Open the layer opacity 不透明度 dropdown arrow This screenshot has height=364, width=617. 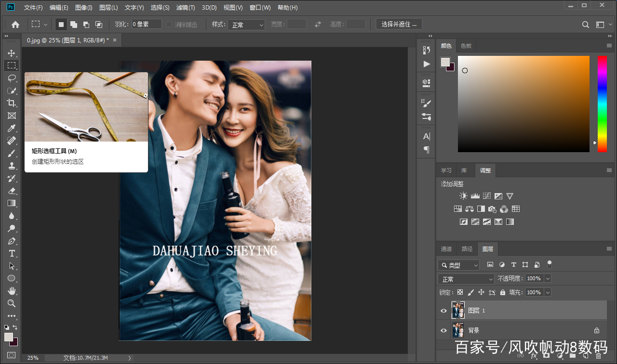click(x=547, y=279)
